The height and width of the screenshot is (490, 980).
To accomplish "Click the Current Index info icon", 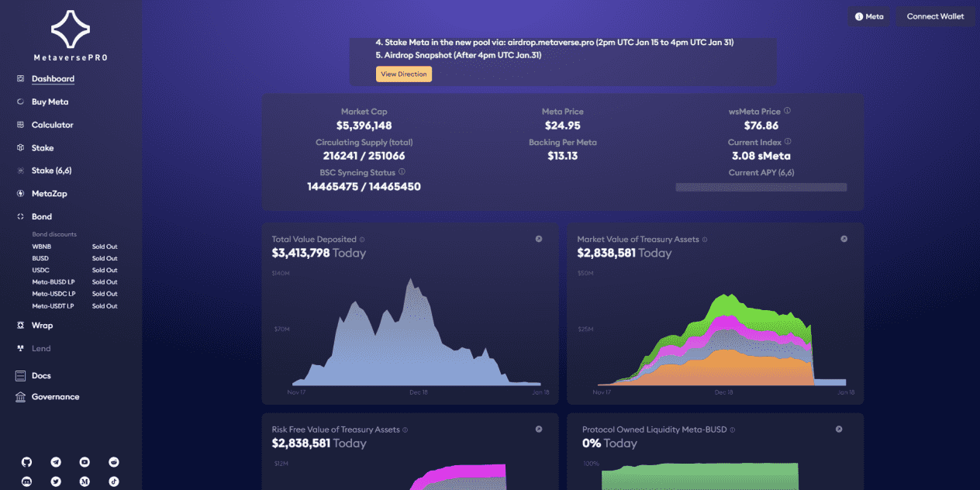I will coord(788,142).
